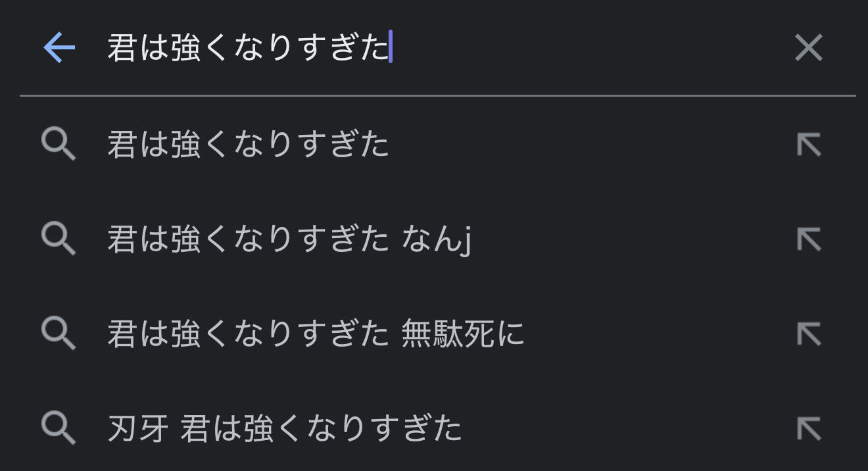Click the magnifier beside the 刃牙 suggestion
This screenshot has height=471, width=868.
tap(59, 429)
